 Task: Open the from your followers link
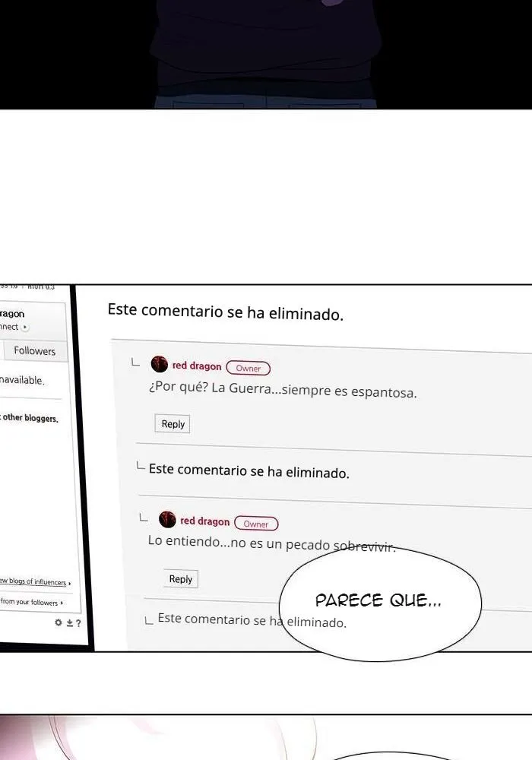(29, 601)
